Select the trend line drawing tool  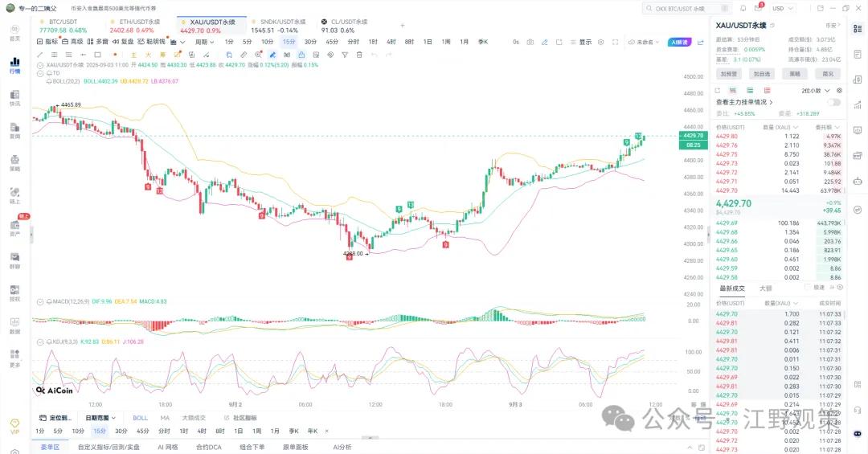pos(40,55)
